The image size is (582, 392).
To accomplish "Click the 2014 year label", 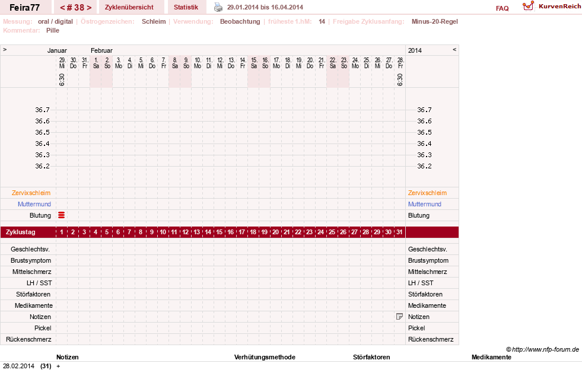I will 415,50.
